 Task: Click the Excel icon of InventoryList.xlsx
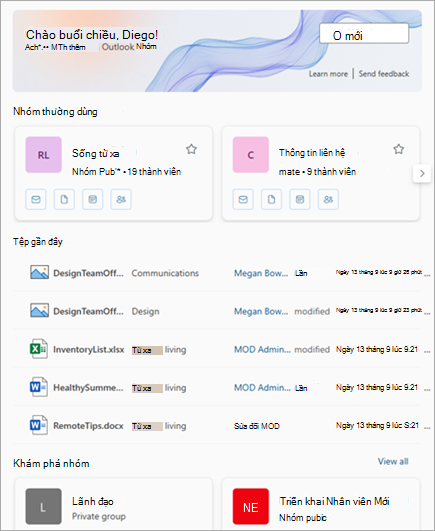tap(39, 348)
